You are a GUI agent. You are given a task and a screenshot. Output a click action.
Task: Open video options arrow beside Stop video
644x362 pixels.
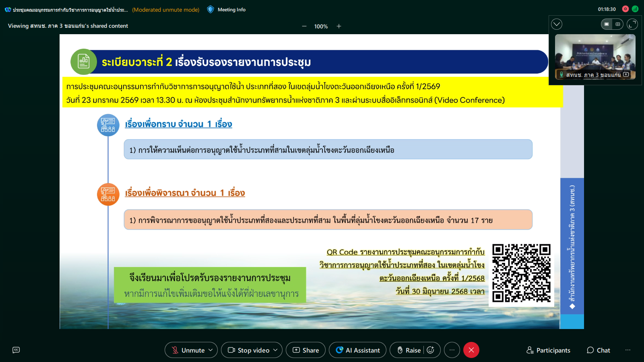[x=275, y=350]
